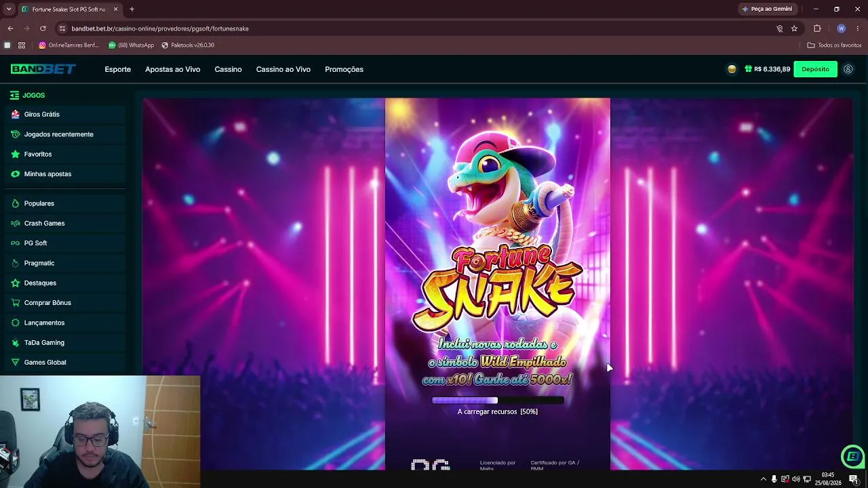Open the Chrome profile avatar W

841,28
